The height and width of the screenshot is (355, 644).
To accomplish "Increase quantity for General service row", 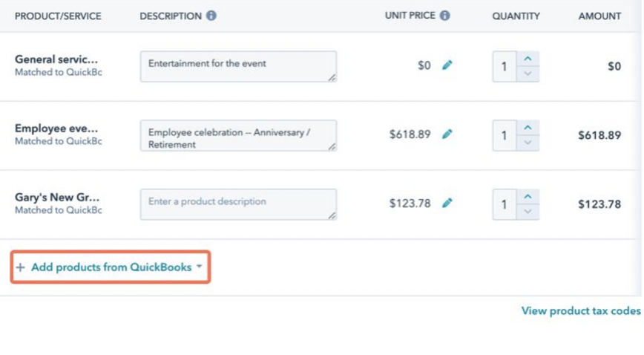I will click(x=528, y=59).
